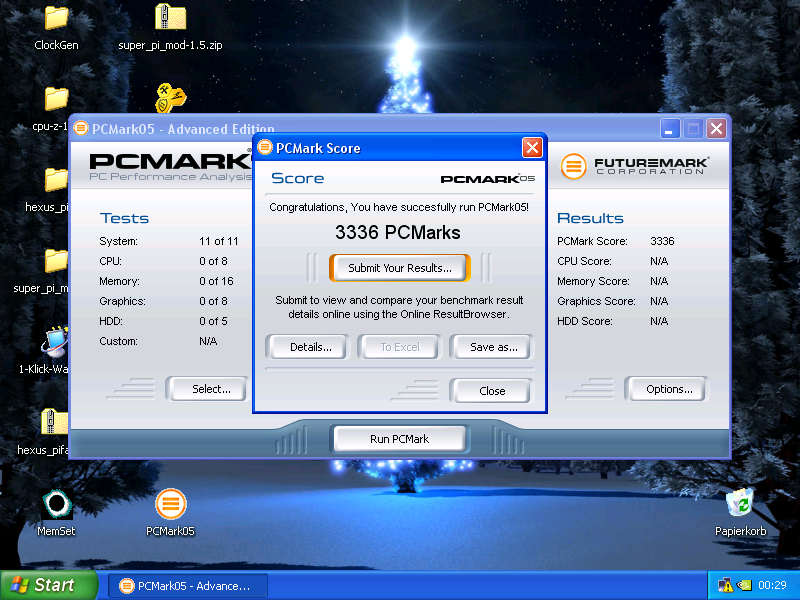Close the PCMark05 Advanced Edition window
The width and height of the screenshot is (800, 600).
(716, 129)
